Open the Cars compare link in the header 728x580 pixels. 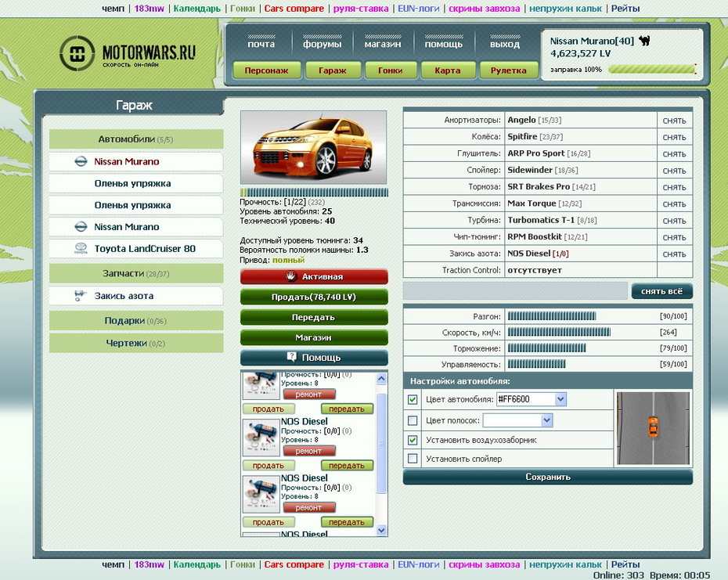click(294, 9)
